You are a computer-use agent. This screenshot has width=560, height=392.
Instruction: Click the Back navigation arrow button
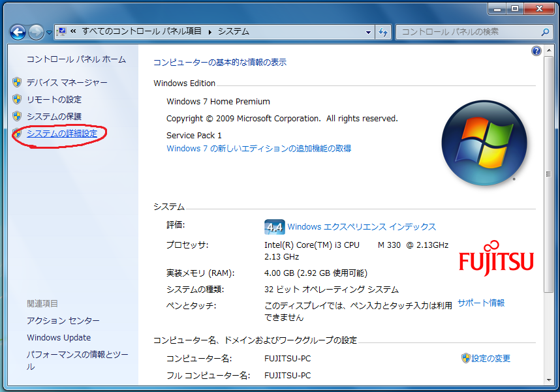click(18, 33)
